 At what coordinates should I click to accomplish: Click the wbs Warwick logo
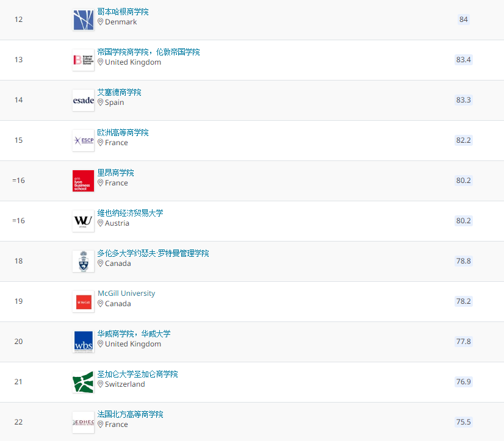tap(83, 342)
